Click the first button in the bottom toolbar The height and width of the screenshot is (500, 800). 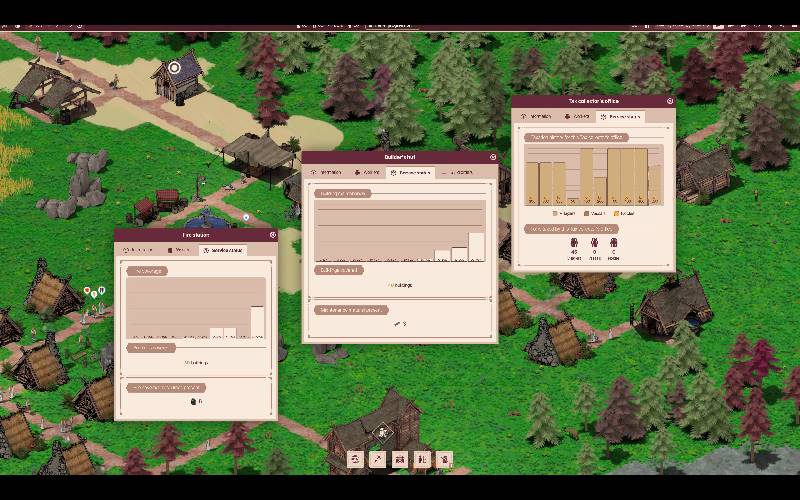tap(356, 459)
